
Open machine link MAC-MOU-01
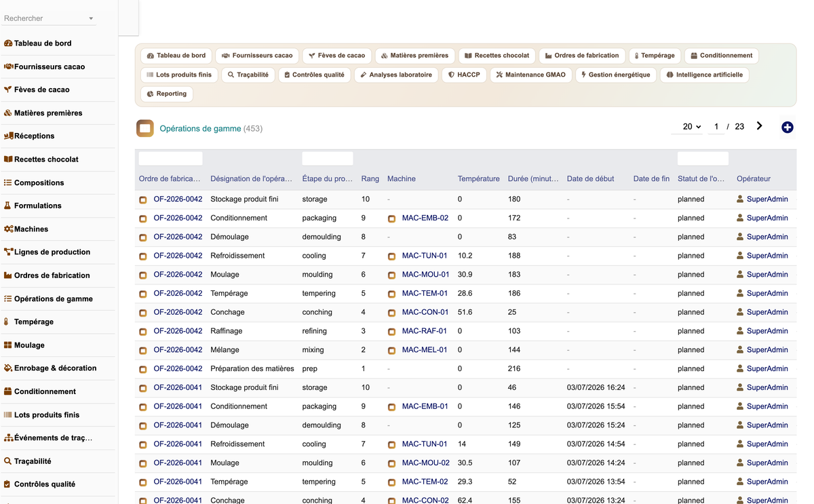click(x=425, y=275)
